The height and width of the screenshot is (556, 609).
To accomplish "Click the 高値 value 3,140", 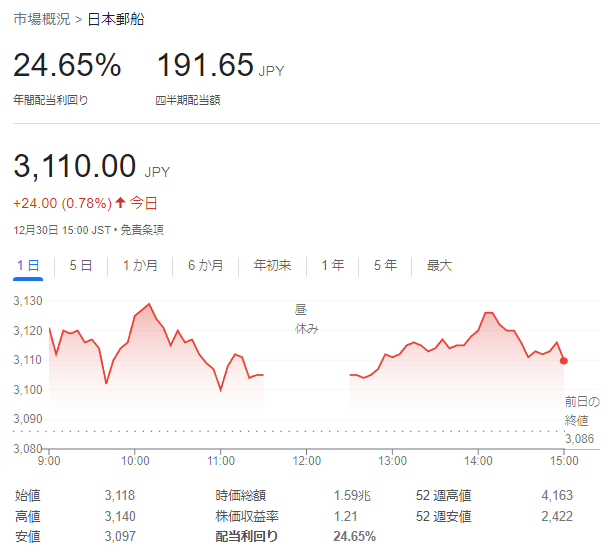I will click(x=120, y=516).
